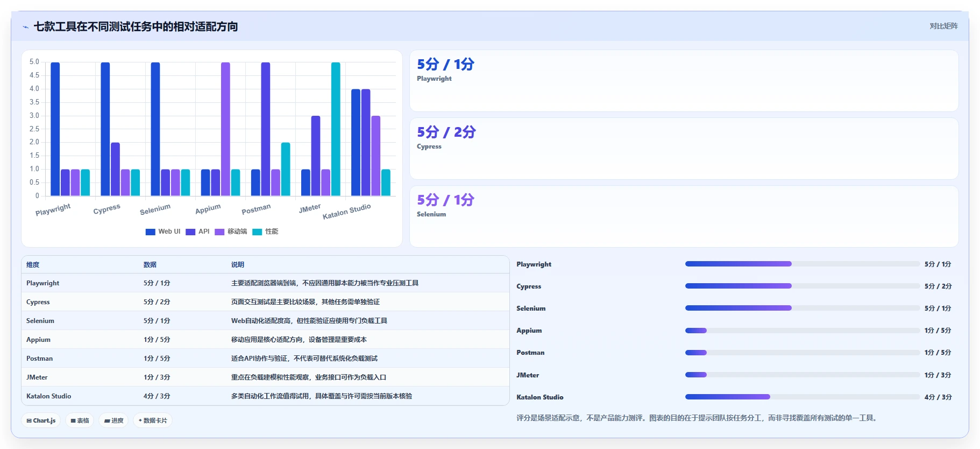Toggle the Web UI legend series
This screenshot has height=449, width=980.
coord(163,231)
